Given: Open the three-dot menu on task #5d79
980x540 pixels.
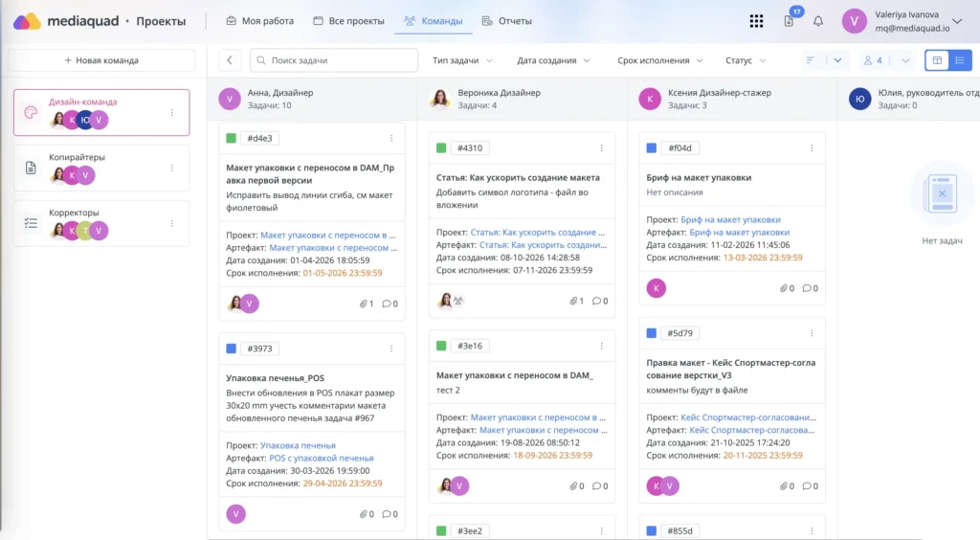Looking at the screenshot, I should pos(812,333).
